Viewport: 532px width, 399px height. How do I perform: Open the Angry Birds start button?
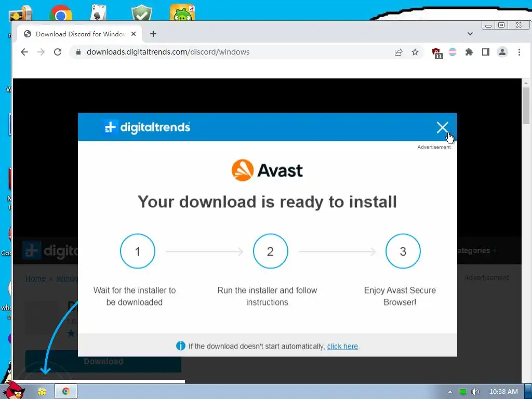pos(13,390)
